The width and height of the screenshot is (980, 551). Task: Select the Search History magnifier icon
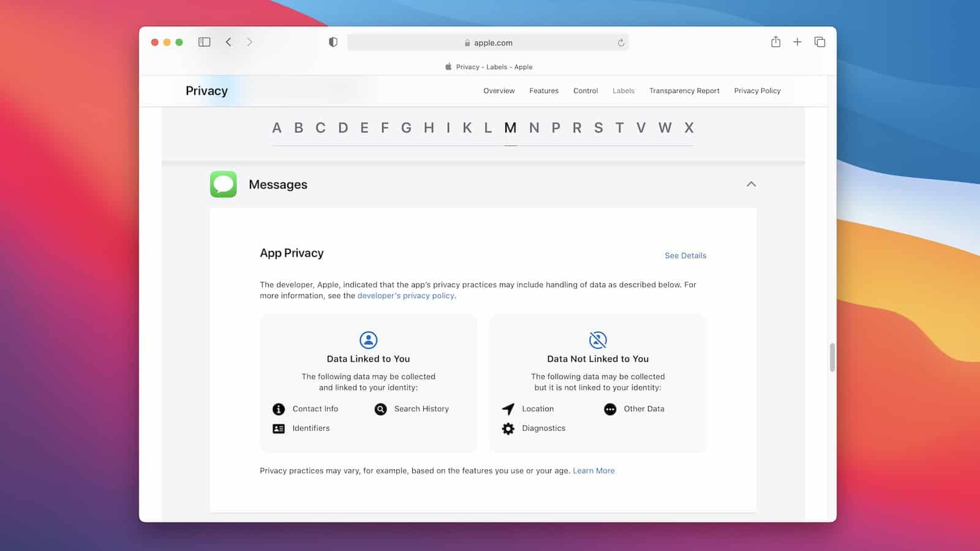pyautogui.click(x=380, y=409)
